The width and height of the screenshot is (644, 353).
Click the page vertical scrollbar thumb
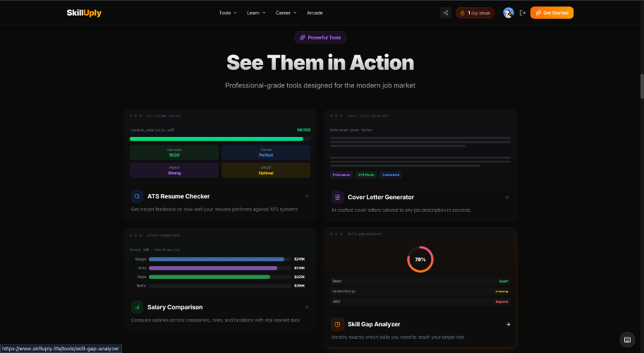click(642, 86)
